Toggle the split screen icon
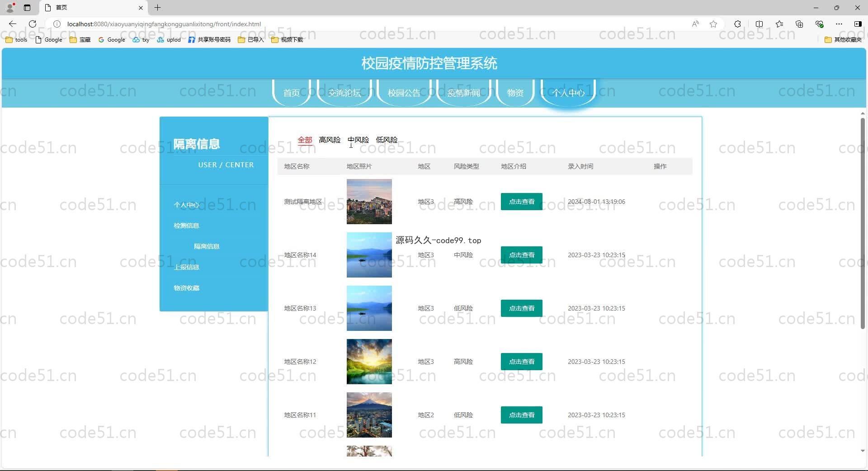868x471 pixels. tap(759, 24)
